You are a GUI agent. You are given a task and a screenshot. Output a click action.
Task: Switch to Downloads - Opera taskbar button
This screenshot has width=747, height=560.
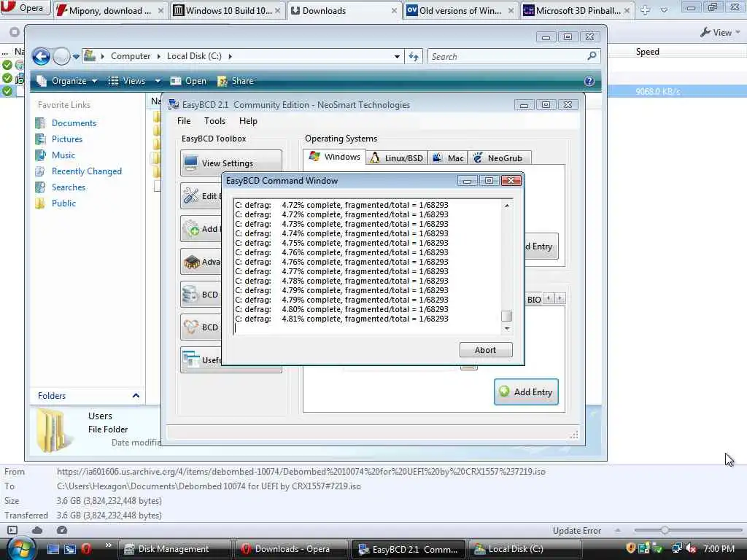[292, 549]
